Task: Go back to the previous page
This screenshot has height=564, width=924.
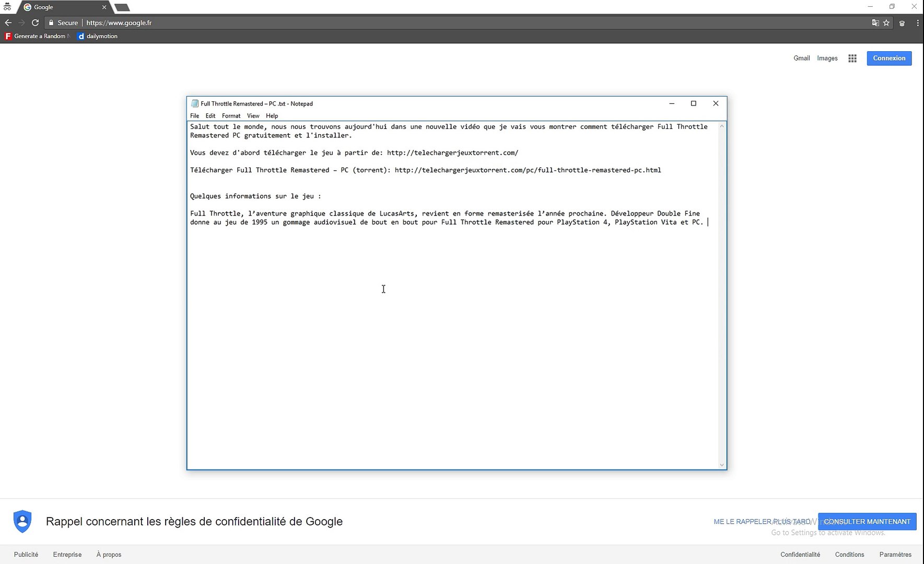Action: point(8,22)
